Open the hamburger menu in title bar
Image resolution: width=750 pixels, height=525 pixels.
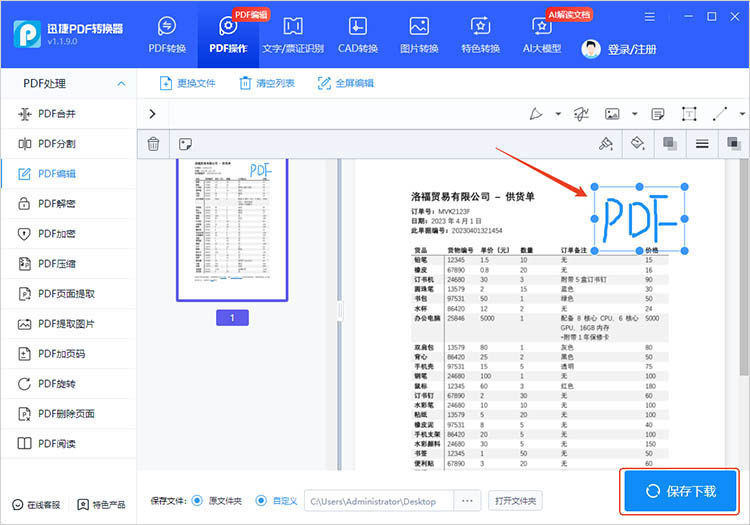(650, 17)
